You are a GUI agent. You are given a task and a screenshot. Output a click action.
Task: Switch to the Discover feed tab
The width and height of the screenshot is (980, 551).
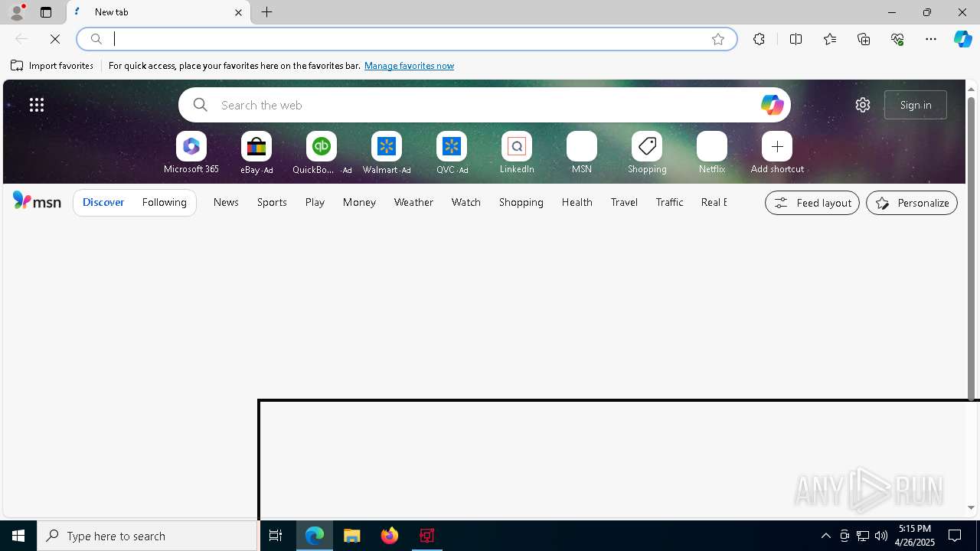click(103, 202)
